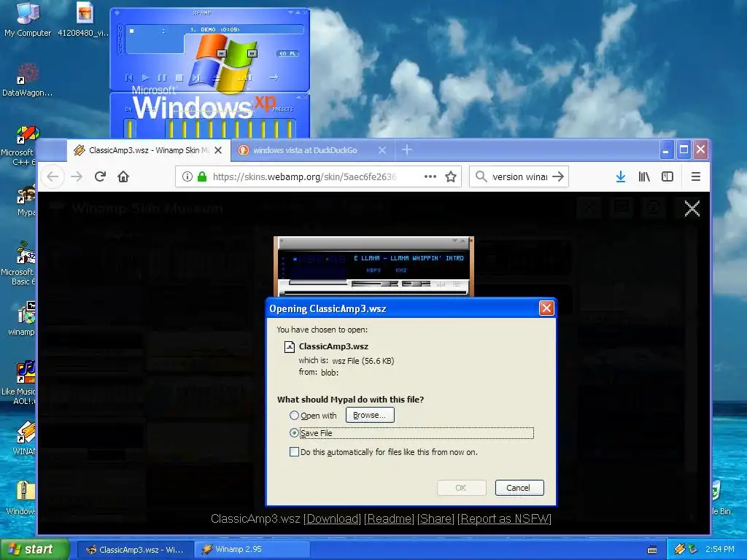
Task: Select Microsoft Visual C++ 6 desktop icon
Action: tap(19, 146)
